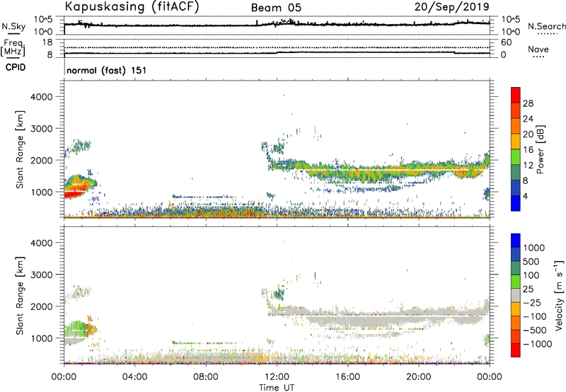The width and height of the screenshot is (566, 392).
Task: Click the '16' power colorbar tick label
Action: (x=528, y=150)
